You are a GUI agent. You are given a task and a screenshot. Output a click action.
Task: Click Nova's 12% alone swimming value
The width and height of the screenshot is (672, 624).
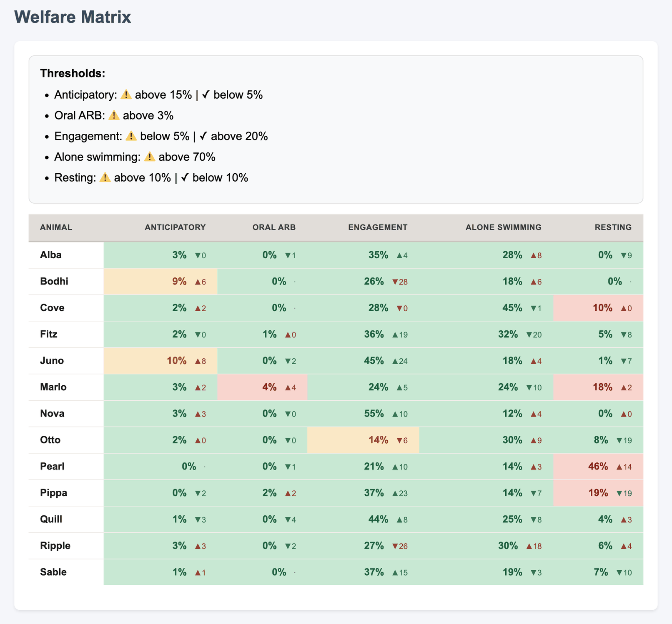click(512, 414)
